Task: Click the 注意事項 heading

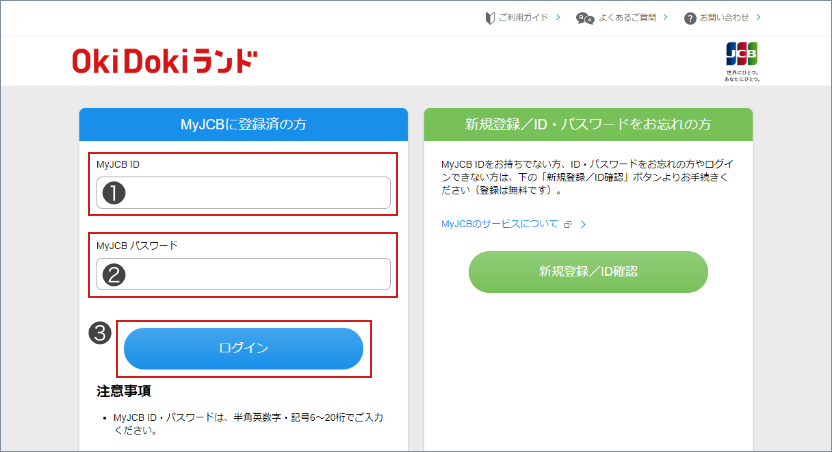Action: (124, 391)
